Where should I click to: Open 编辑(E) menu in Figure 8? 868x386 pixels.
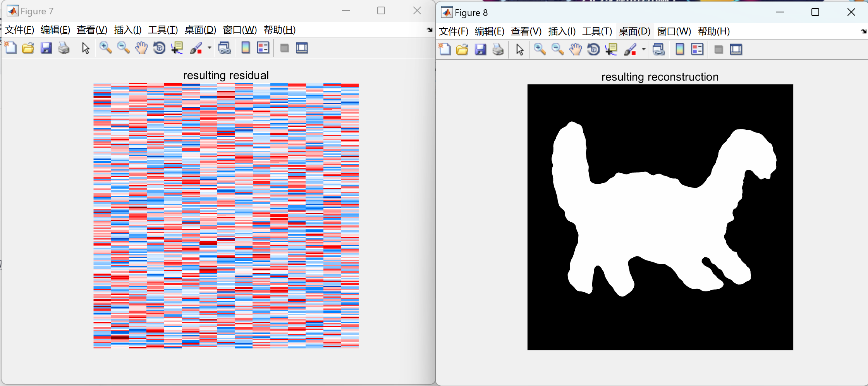pos(490,31)
